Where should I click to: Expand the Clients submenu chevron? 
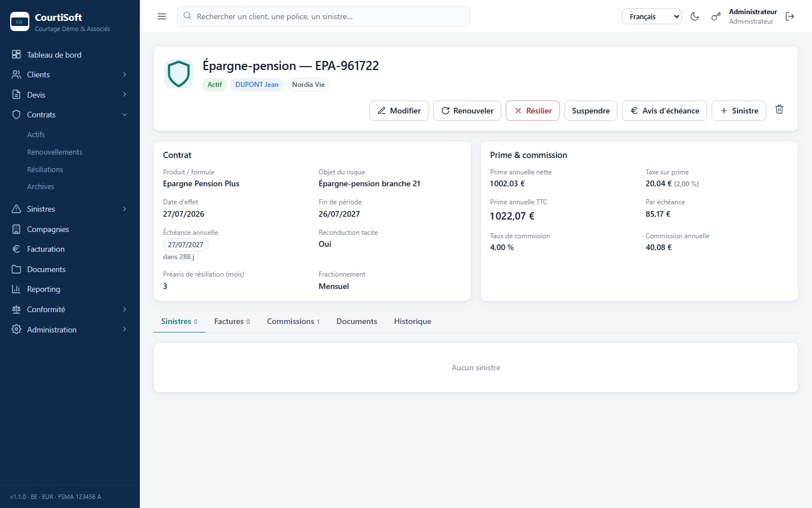pos(125,75)
